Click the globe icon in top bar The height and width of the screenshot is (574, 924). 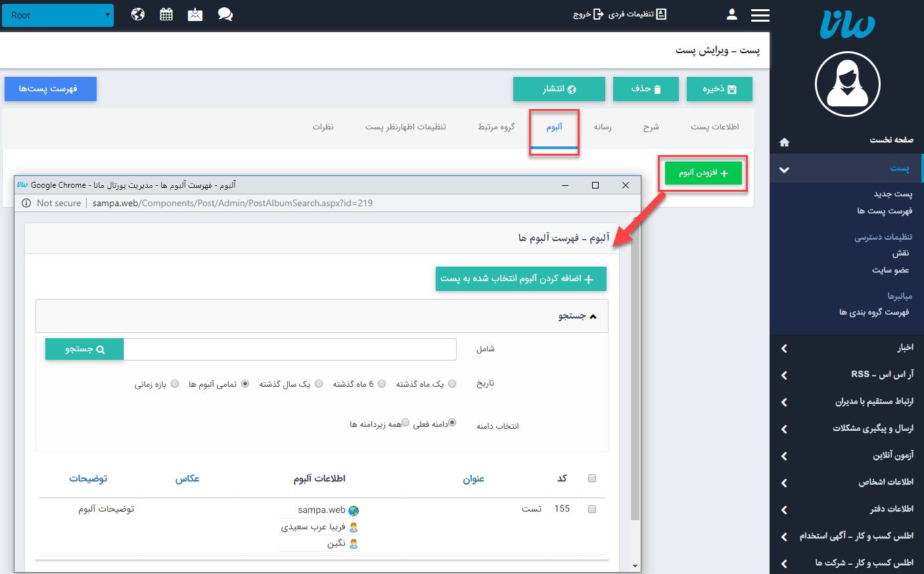(x=138, y=14)
